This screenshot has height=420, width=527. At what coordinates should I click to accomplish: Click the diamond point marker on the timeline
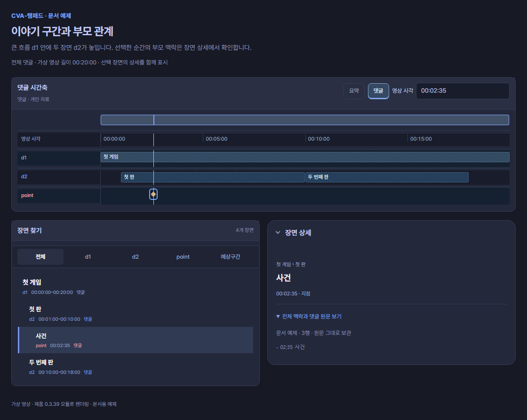[x=153, y=194]
